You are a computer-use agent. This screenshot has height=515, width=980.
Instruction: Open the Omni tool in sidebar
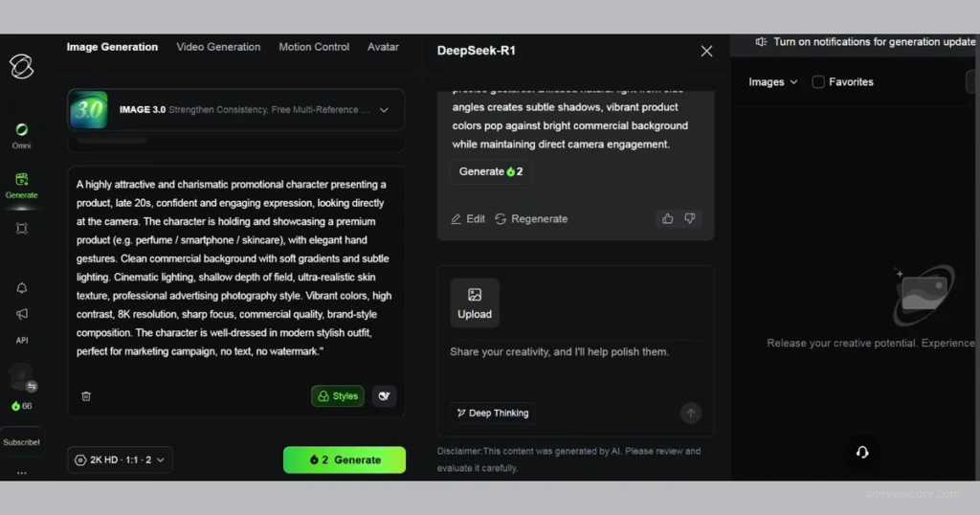[x=21, y=131]
